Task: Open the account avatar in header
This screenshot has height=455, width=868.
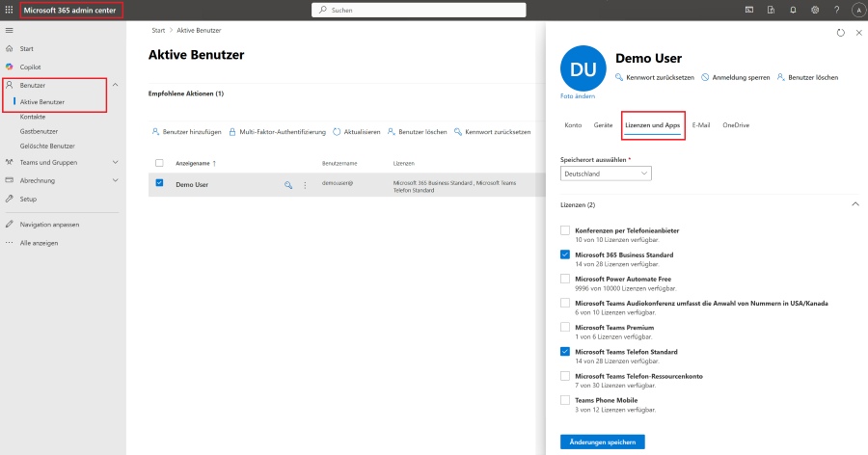Action: click(858, 10)
